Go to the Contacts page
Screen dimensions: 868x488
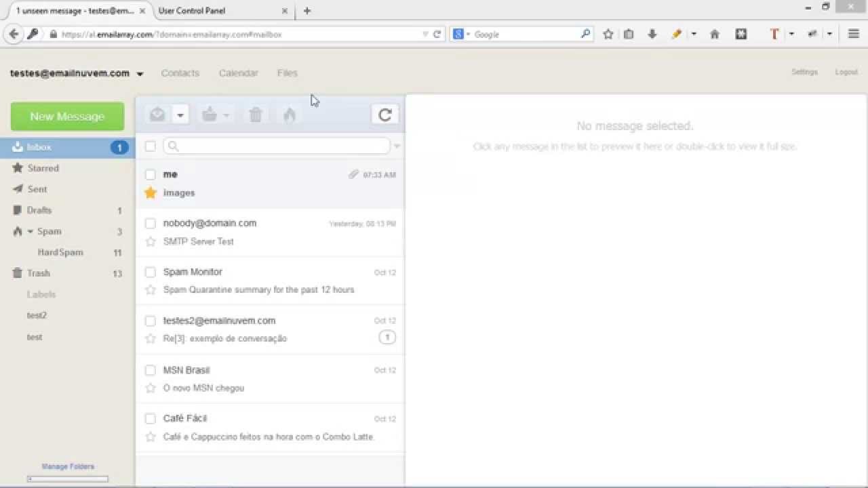(180, 73)
